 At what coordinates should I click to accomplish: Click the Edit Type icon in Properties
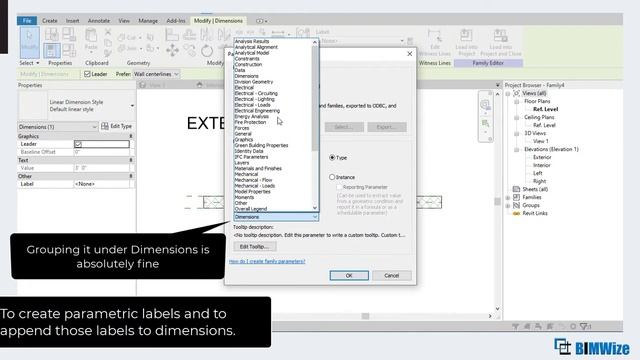pos(105,126)
